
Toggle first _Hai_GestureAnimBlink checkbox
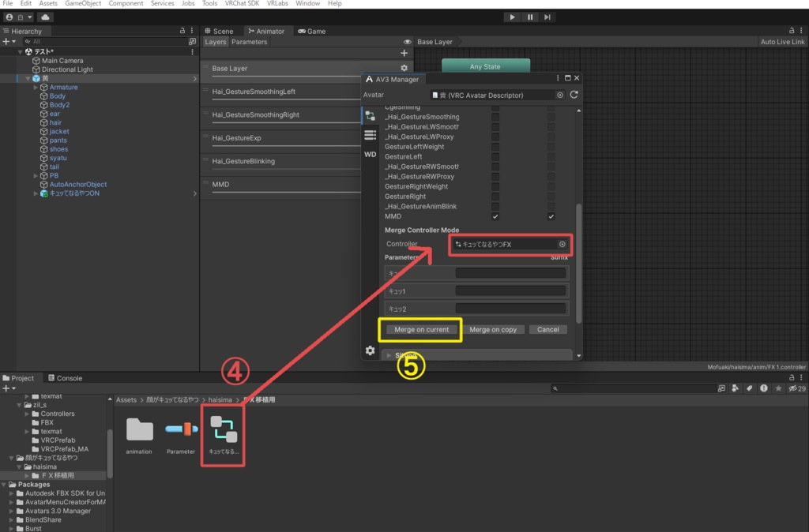pos(495,206)
